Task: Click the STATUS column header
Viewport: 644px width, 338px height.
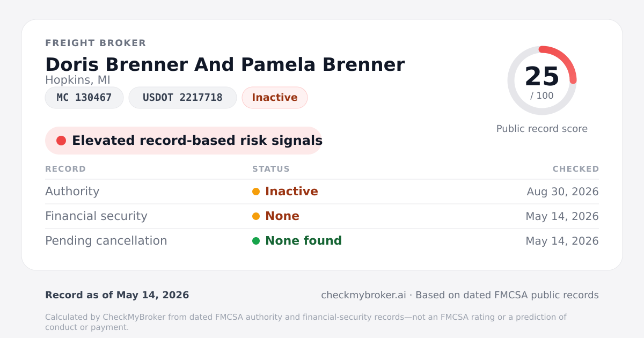Action: [271, 169]
